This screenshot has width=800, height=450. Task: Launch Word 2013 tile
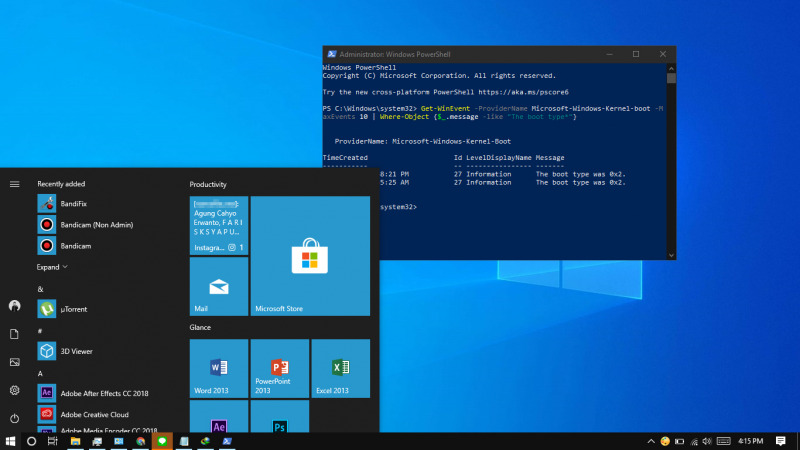(219, 368)
